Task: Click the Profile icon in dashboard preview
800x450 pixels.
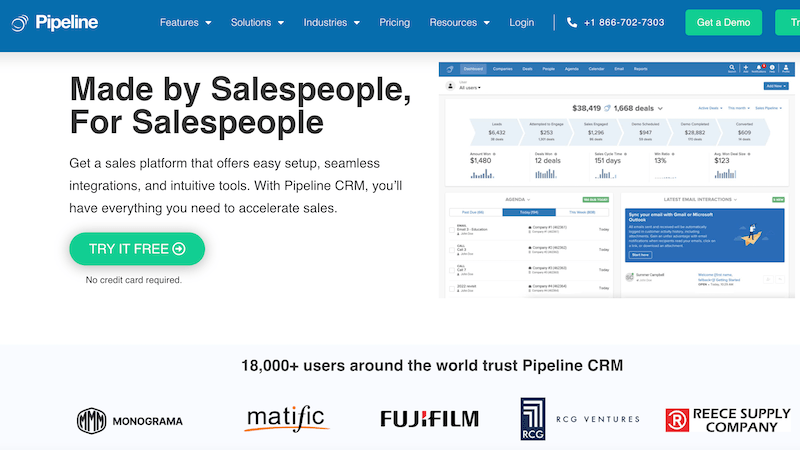Action: click(x=786, y=68)
